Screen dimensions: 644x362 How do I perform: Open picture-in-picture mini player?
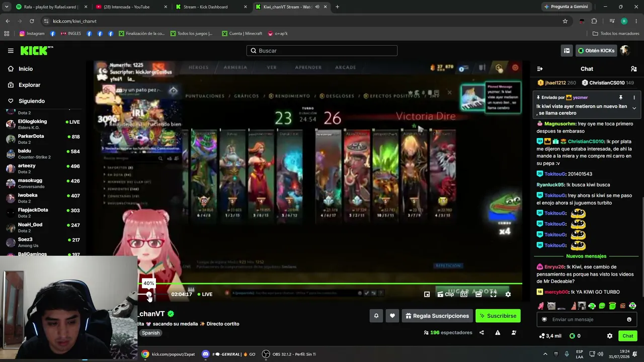[x=427, y=294]
